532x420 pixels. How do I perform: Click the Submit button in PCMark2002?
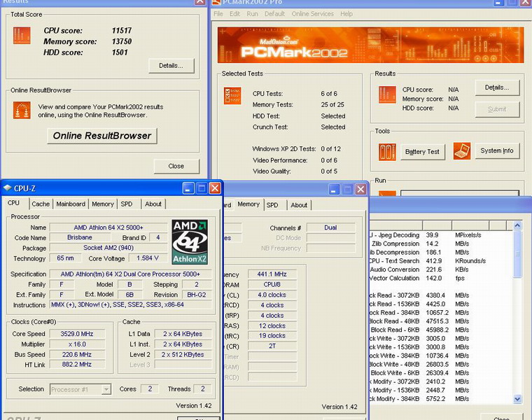(x=497, y=109)
